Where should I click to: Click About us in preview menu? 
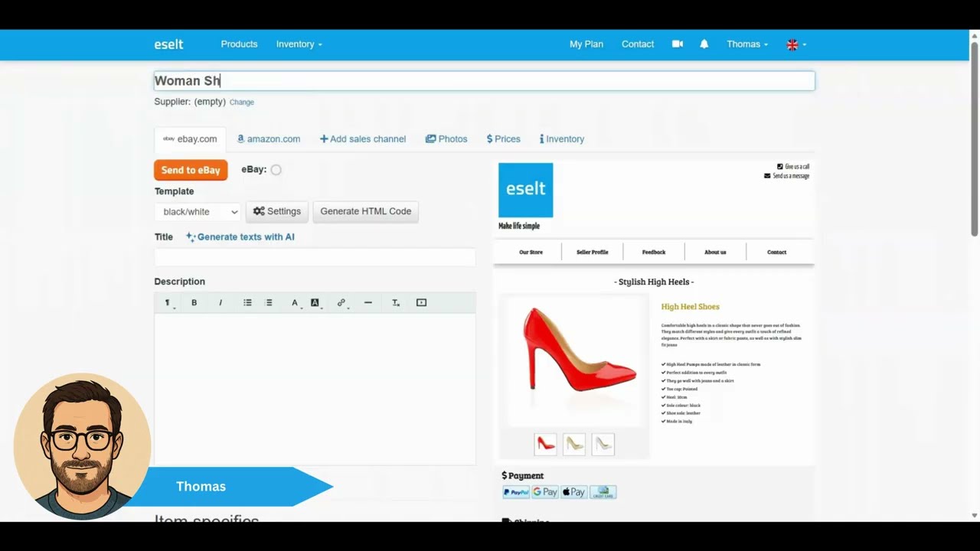click(x=715, y=252)
